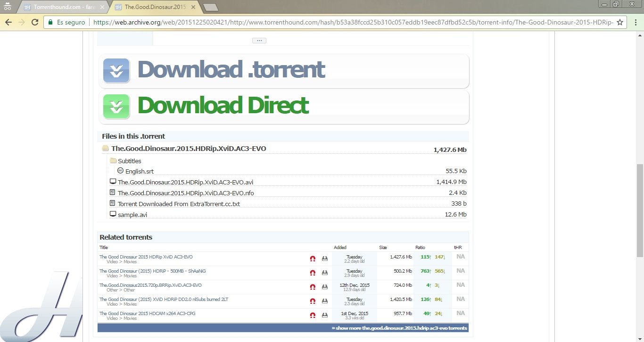The width and height of the screenshot is (644, 342).
Task: Click the 1,414.9 Mb size value
Action: 451,182
